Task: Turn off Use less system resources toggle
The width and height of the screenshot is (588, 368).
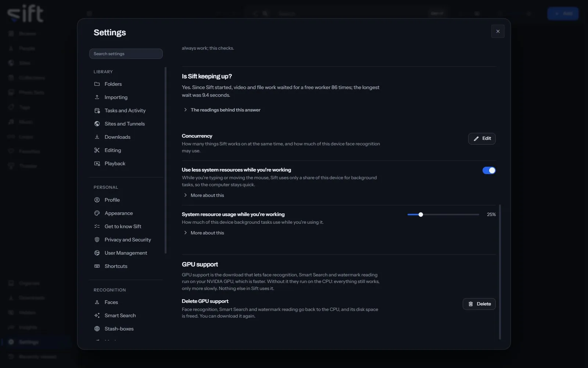Action: [489, 170]
